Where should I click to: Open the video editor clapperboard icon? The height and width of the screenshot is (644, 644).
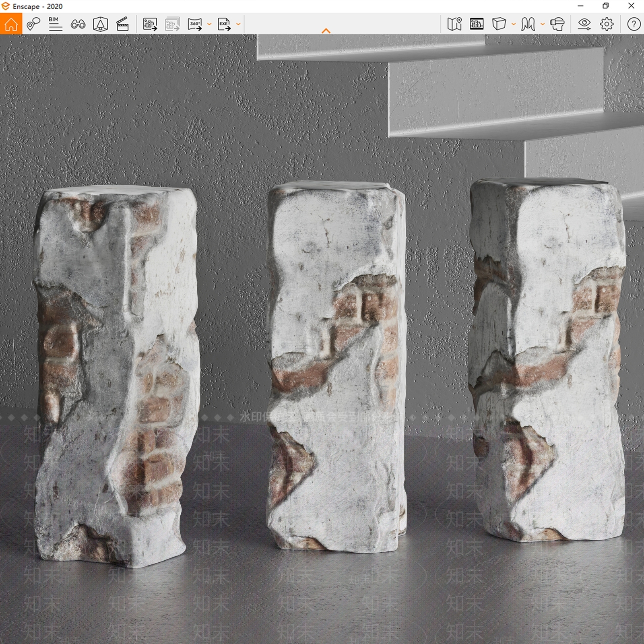(x=122, y=24)
